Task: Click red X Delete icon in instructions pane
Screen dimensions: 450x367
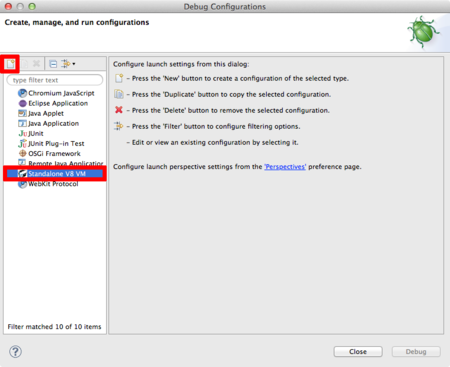Action: (x=119, y=110)
